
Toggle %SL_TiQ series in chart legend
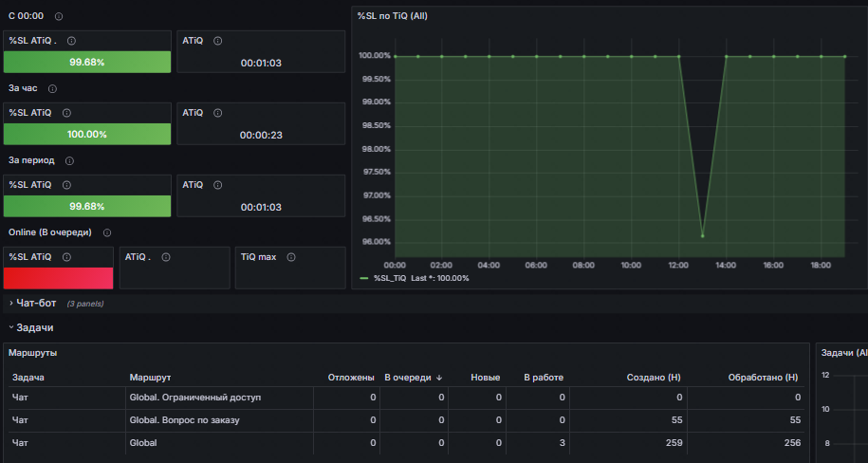coord(390,278)
